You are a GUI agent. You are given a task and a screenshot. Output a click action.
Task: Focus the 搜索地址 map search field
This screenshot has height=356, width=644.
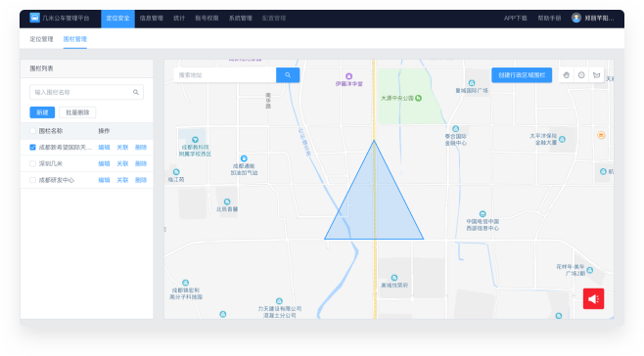225,75
